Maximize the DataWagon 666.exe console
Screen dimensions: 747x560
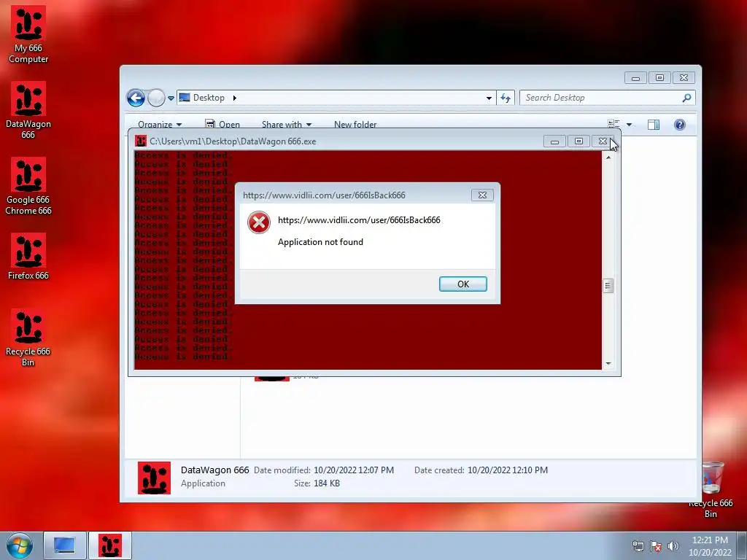click(x=578, y=141)
